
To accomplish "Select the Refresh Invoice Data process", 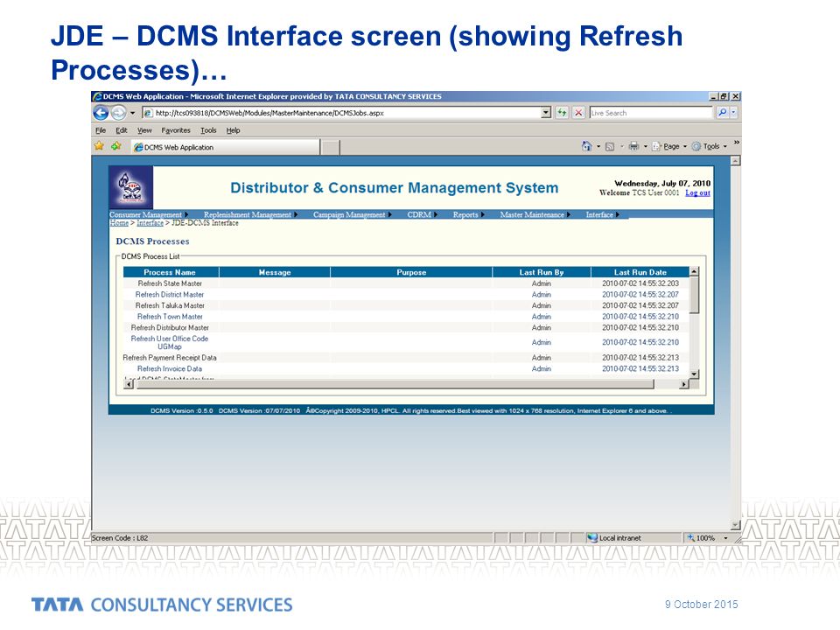I will (x=170, y=368).
